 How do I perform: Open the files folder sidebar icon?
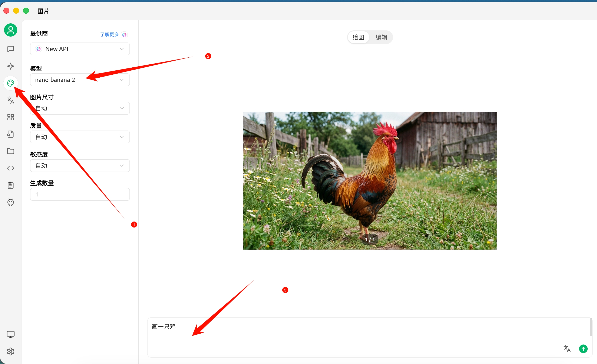(x=10, y=151)
